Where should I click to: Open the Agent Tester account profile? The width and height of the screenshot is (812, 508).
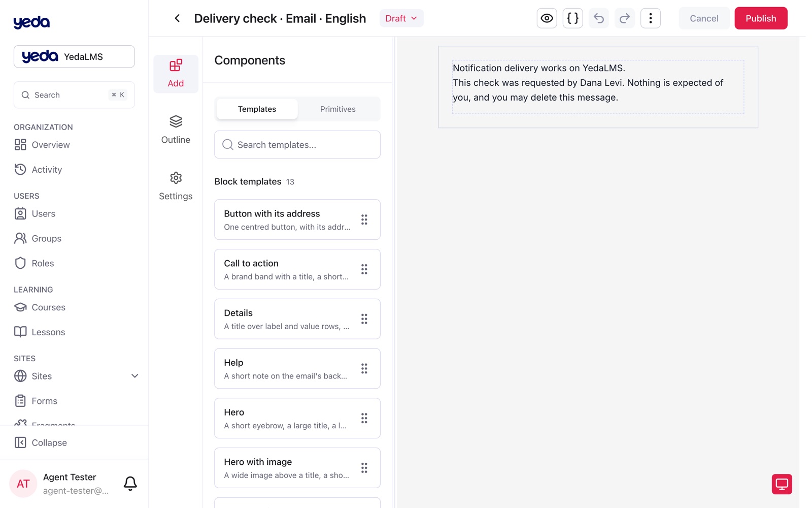point(60,484)
